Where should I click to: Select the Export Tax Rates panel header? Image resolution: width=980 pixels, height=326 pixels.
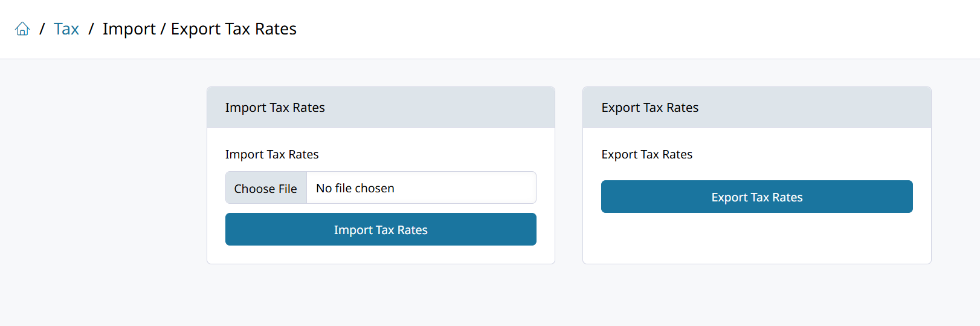coord(756,107)
